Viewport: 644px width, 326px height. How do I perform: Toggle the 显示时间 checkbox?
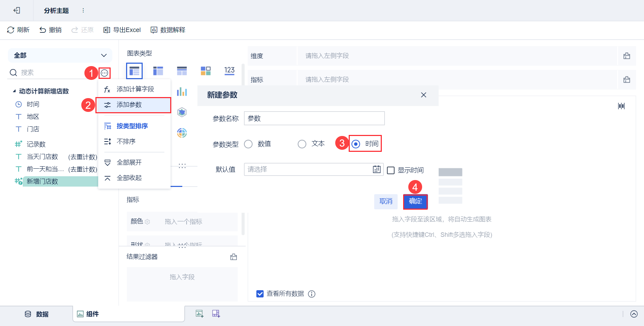391,170
